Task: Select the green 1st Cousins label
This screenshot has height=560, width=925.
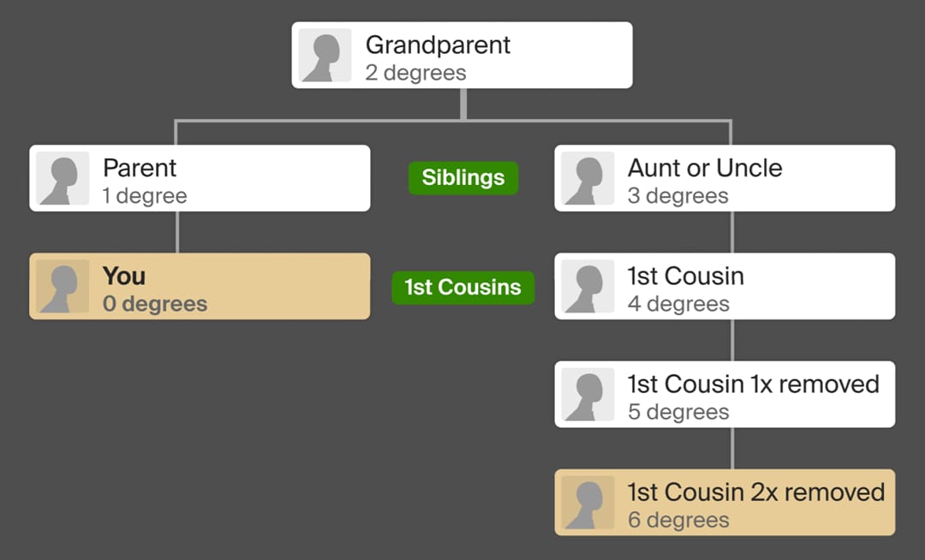Action: tap(463, 287)
